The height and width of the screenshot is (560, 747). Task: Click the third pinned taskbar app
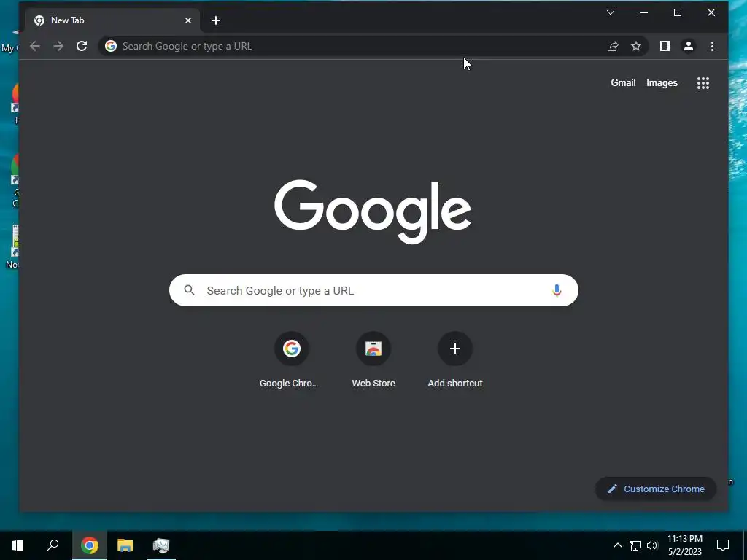point(161,545)
